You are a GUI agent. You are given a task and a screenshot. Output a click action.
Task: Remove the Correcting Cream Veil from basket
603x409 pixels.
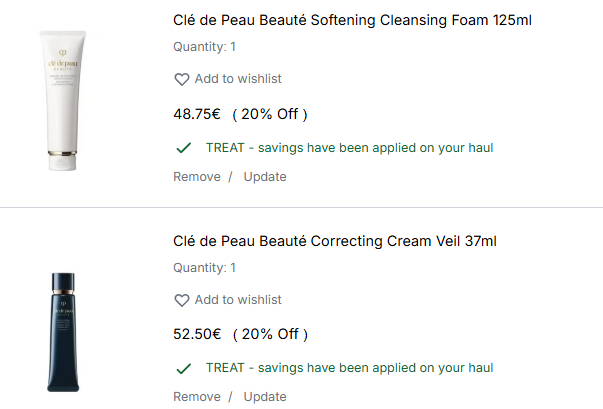pyautogui.click(x=197, y=397)
